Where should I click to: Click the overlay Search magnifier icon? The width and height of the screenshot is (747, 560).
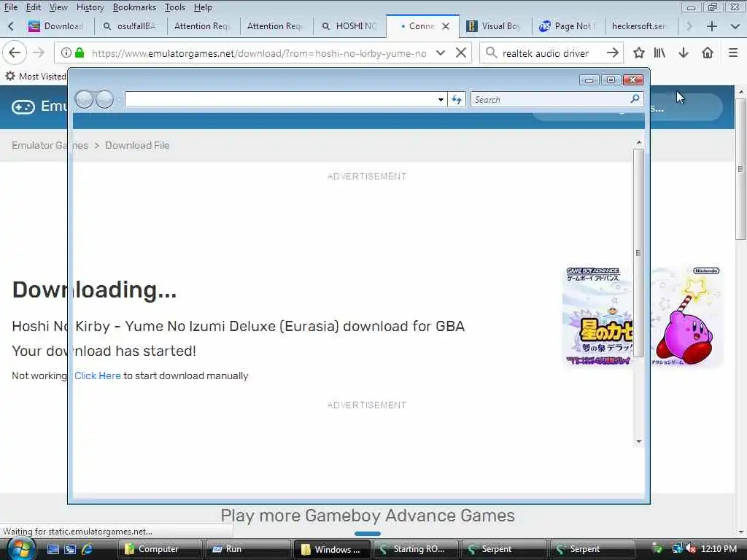point(635,99)
